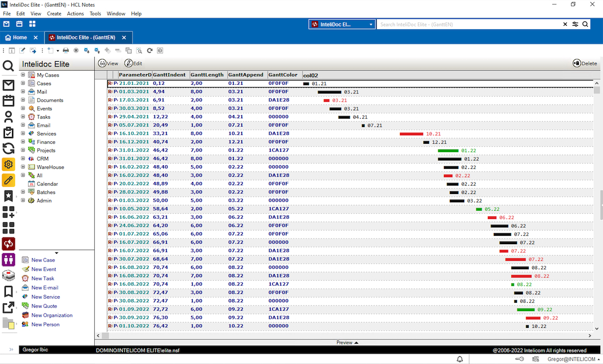Click the send mail toolbar icon
Image resolution: width=603 pixels, height=364 pixels.
[97, 50]
